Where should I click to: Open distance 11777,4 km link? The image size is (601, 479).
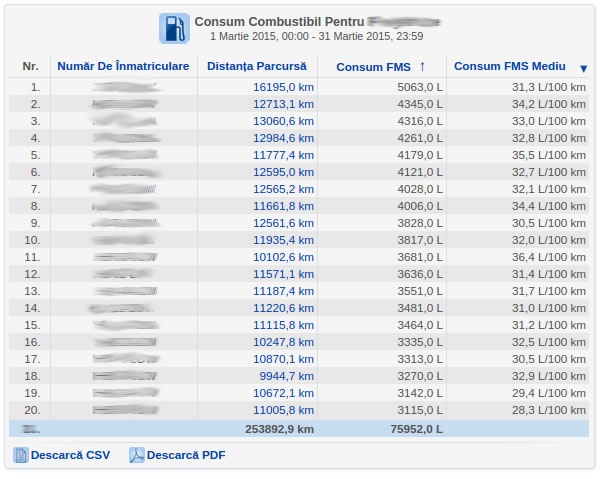[283, 155]
